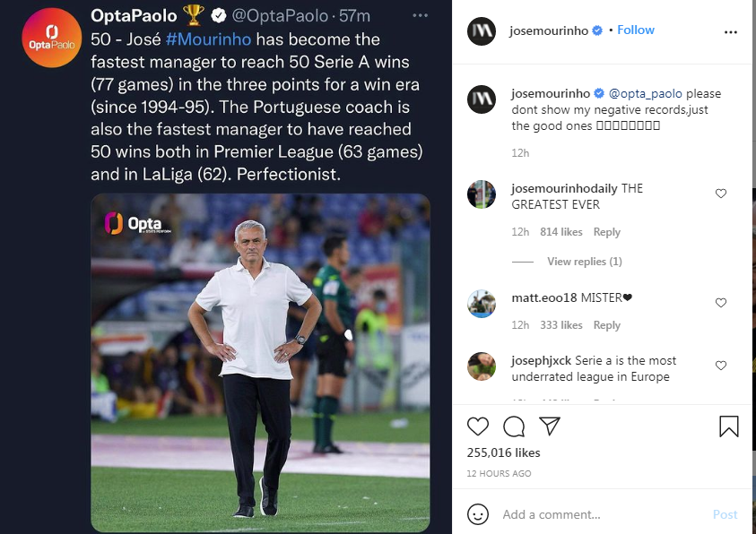Reply to josemourinhodaily's comment

point(607,232)
